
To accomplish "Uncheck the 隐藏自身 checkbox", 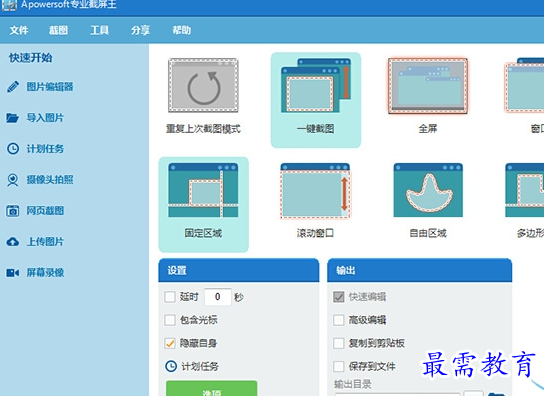I will tap(170, 343).
